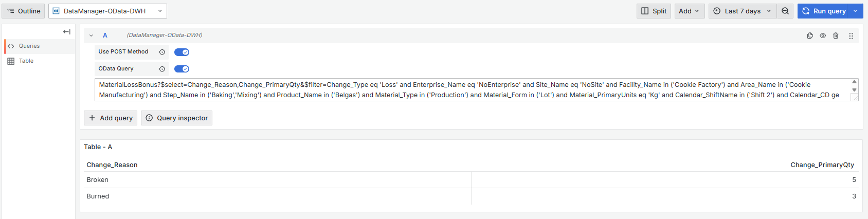Click the duplicate query icon

coord(810,36)
